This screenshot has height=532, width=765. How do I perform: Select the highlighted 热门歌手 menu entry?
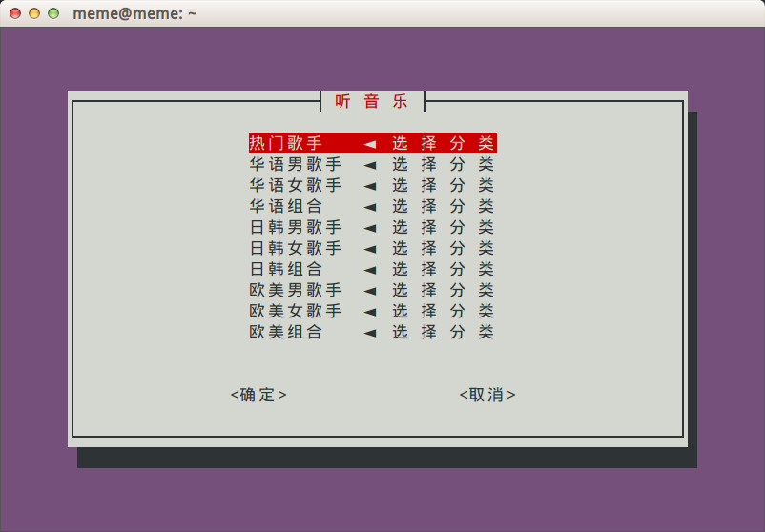click(373, 143)
